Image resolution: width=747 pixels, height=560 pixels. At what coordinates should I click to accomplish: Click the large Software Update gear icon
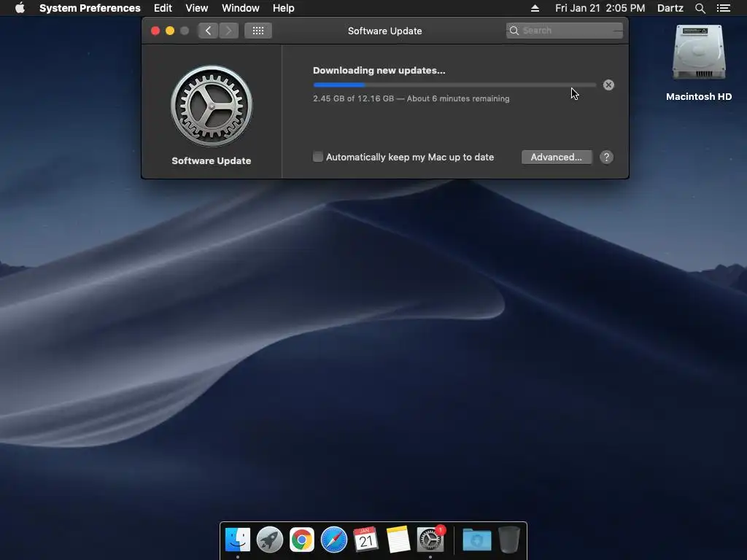[212, 106]
